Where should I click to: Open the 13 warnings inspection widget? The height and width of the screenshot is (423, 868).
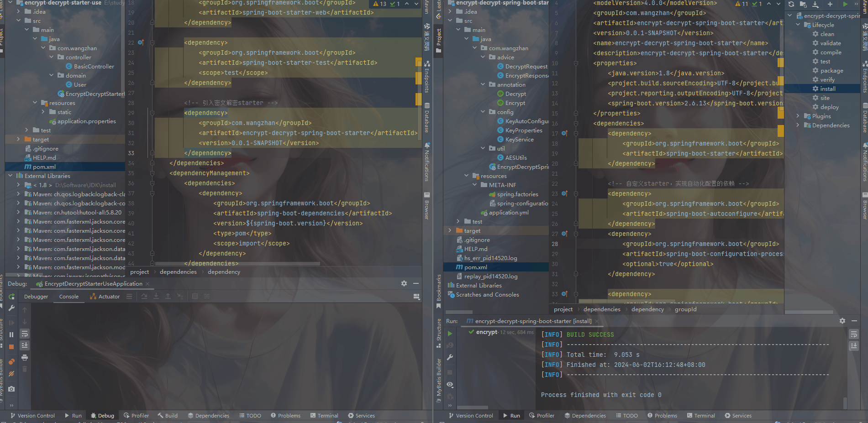[x=380, y=4]
